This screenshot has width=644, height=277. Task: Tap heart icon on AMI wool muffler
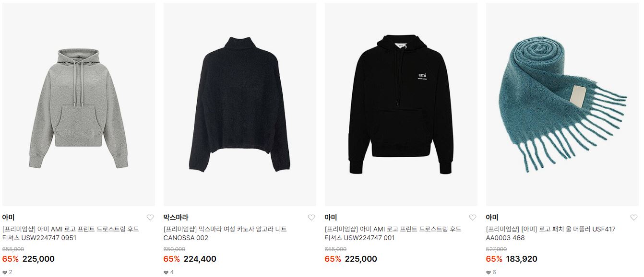click(634, 218)
